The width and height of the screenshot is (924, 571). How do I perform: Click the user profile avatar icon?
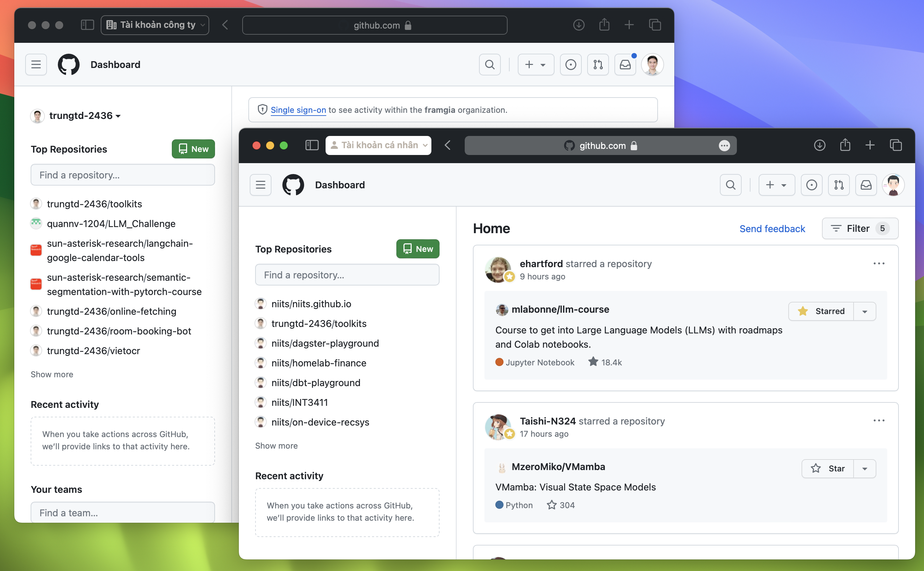pos(652,64)
